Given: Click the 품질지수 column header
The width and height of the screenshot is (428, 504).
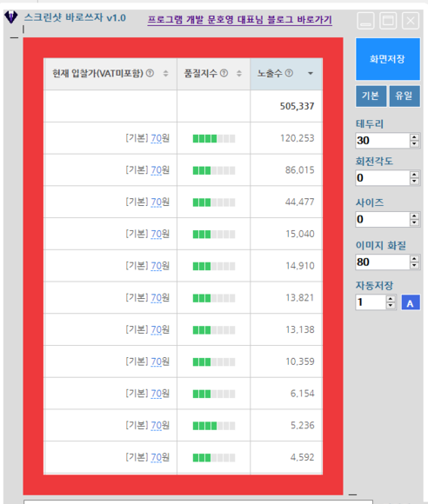Looking at the screenshot, I should (214, 74).
